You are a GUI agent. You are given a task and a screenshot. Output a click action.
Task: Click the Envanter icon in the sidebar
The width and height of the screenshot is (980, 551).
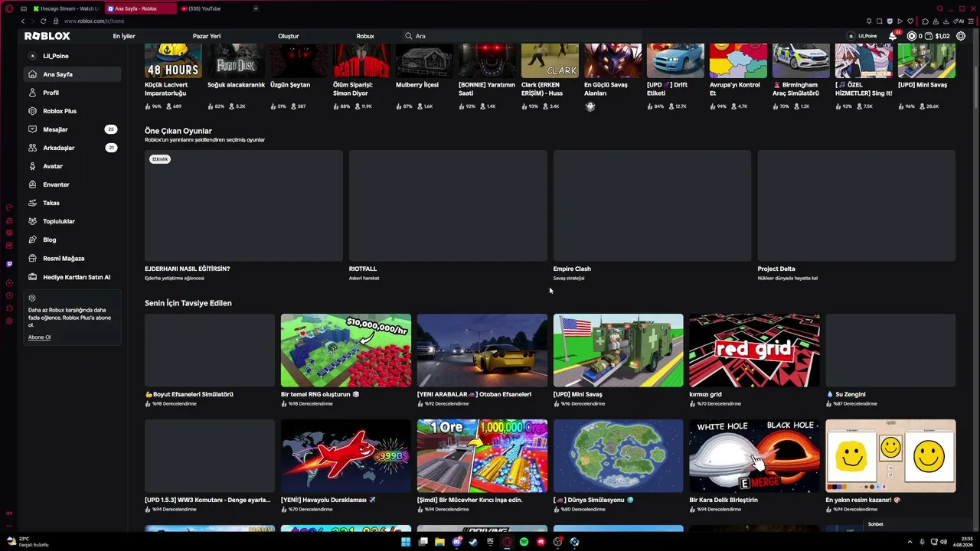pos(32,184)
